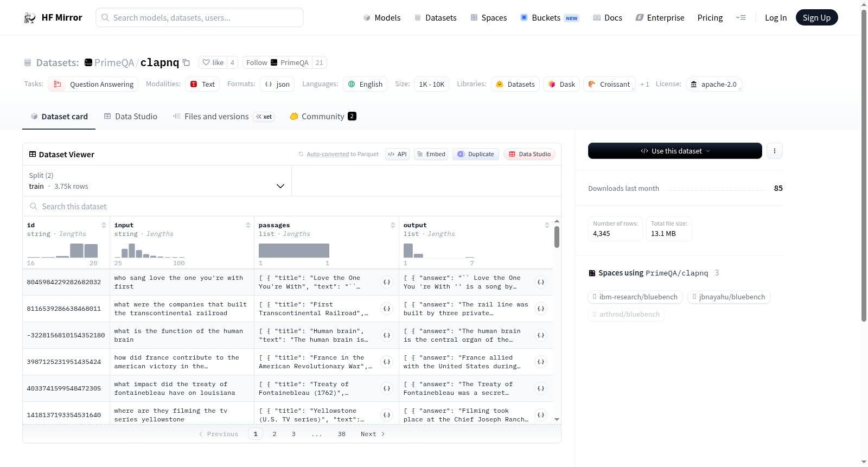Click the heart like icon button

pos(213,62)
